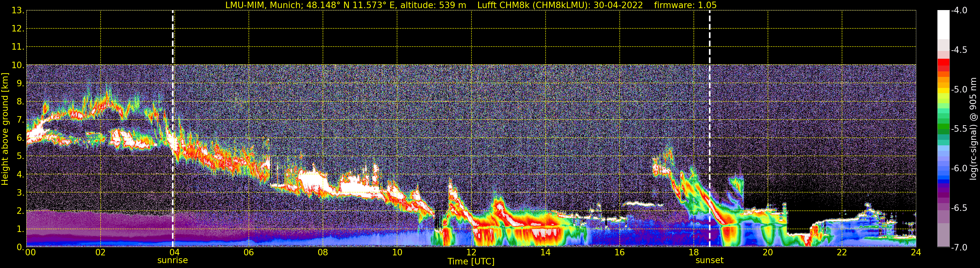Screen dimensions: 980x268
Task: Click the '02' tick label on time axis
Action: point(100,252)
